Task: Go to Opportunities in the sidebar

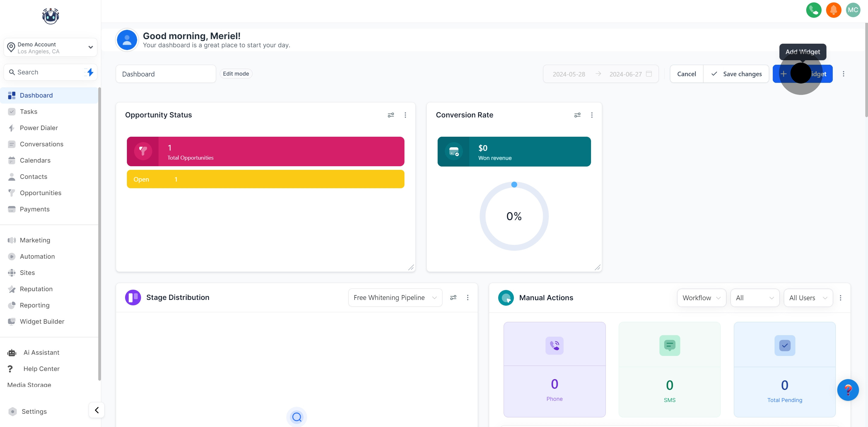Action: 40,193
